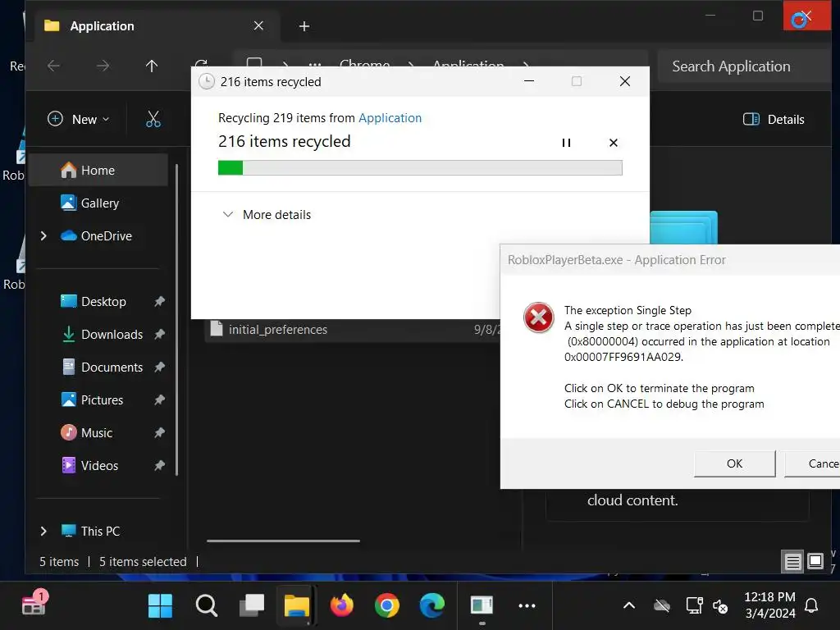840x630 pixels.
Task: Click 5 items selected status text
Action: 143,561
